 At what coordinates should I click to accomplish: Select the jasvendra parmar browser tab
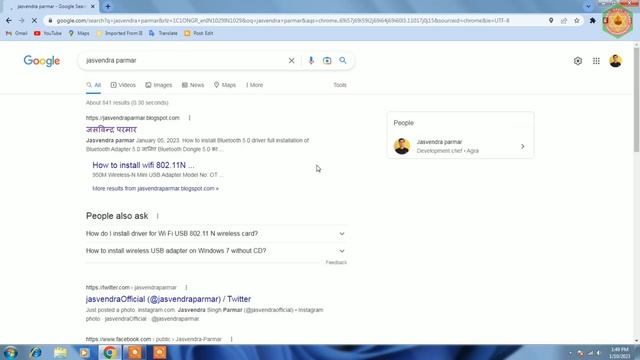pos(50,7)
